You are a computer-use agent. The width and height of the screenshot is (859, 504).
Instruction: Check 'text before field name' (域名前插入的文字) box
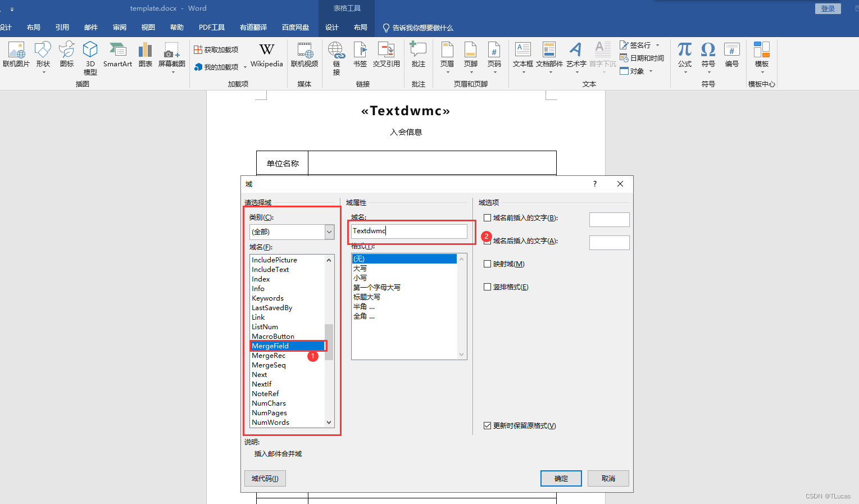point(487,218)
